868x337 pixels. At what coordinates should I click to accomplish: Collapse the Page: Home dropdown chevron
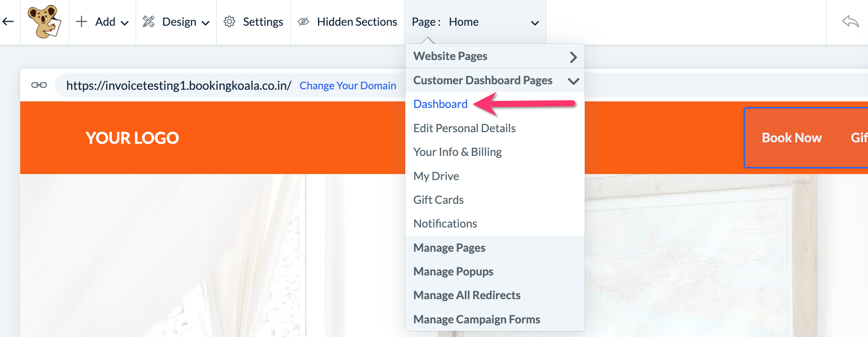[535, 23]
